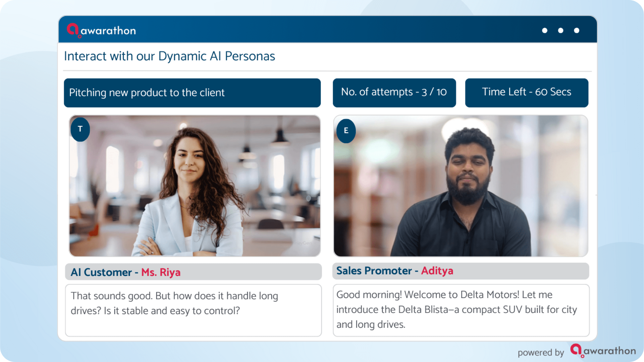Click Riya's message about handling long drives
644x362 pixels.
click(194, 310)
